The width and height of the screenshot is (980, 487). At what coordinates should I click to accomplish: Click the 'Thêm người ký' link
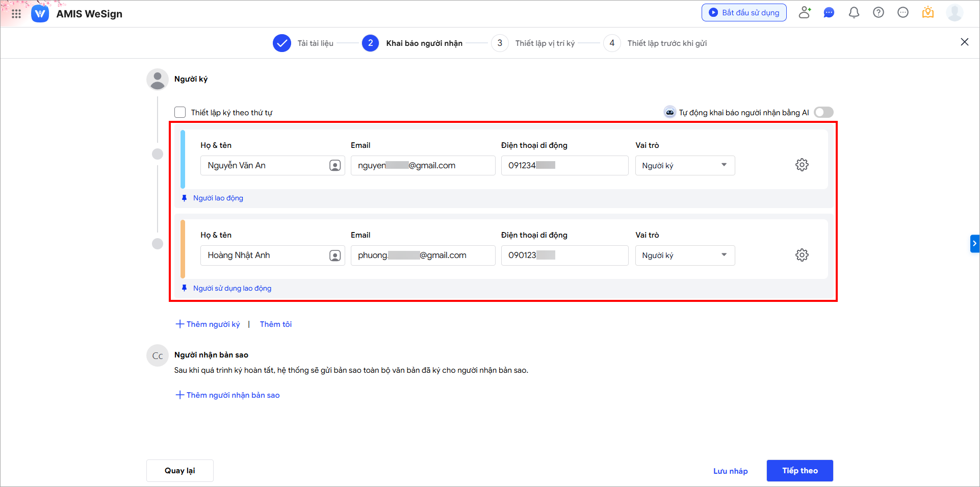208,324
